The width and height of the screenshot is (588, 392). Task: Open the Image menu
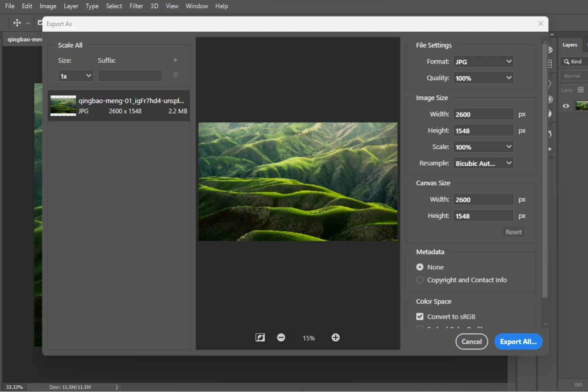click(48, 6)
